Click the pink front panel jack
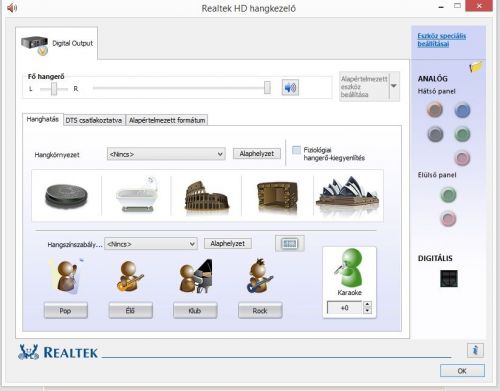This screenshot has width=500, height=391. click(x=448, y=219)
